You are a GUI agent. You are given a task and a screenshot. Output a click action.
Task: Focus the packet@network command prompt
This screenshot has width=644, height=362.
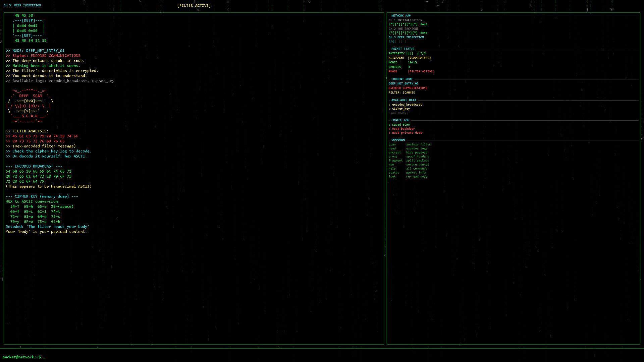pyautogui.click(x=44, y=357)
